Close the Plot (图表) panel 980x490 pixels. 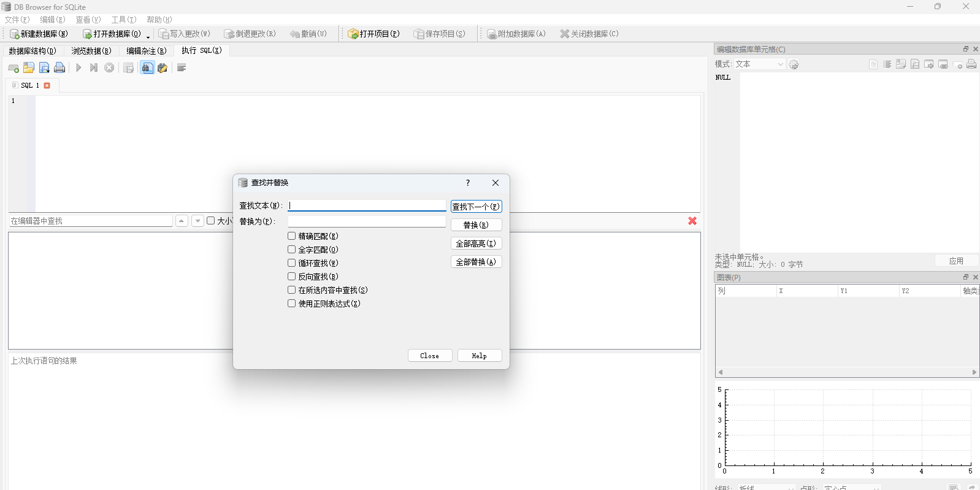[x=976, y=277]
